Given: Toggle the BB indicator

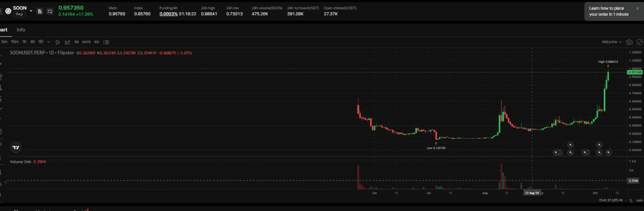Looking at the screenshot, I should 76,42.
